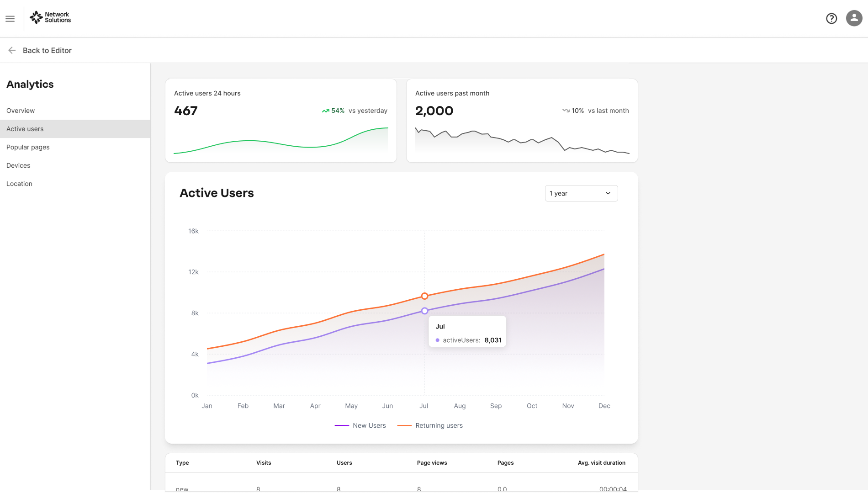
Task: Expand the 1 year time range dropdown
Action: pos(581,193)
